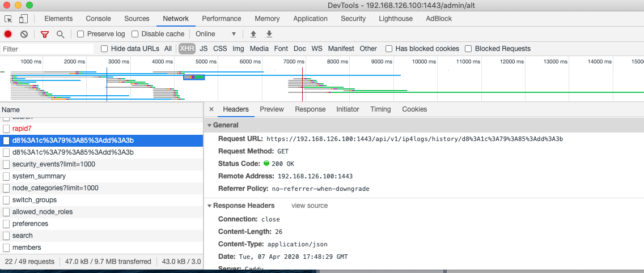
Task: Click the file icon beside switch_groups
Action: pos(6,200)
